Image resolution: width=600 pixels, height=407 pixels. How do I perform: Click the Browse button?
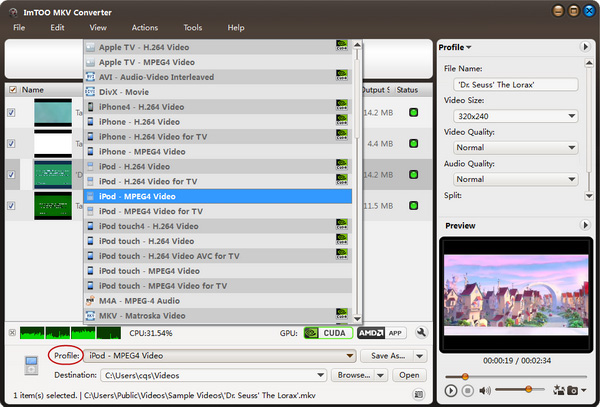(353, 375)
